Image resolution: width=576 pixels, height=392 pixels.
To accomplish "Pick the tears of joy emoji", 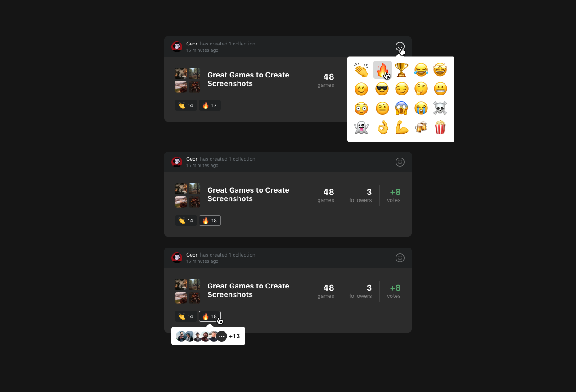I will 421,70.
